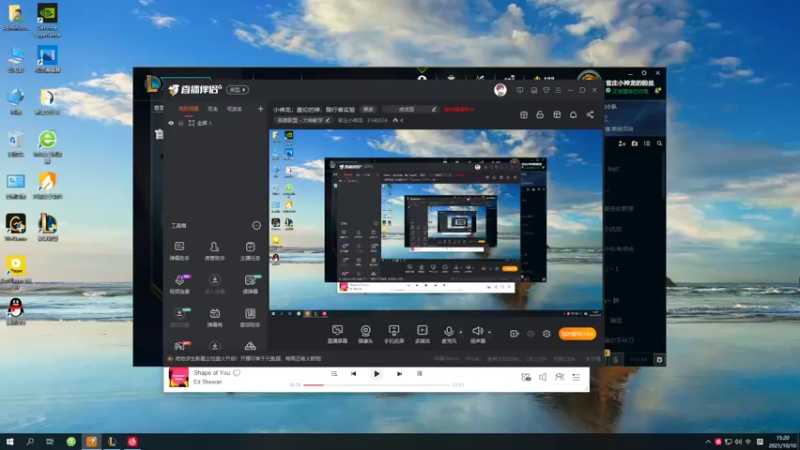Toggle lyrics display in music player
Screen dimensions: 800x450
(x=419, y=373)
